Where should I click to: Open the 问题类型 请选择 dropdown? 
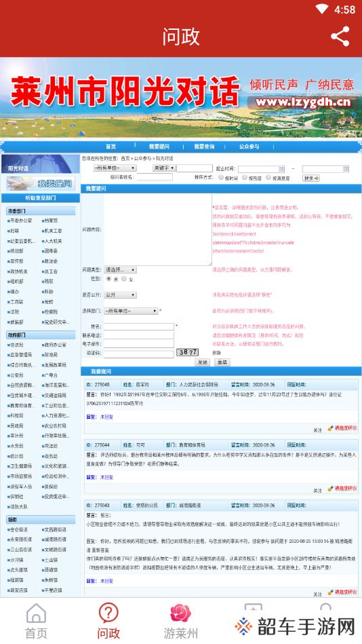tap(120, 270)
